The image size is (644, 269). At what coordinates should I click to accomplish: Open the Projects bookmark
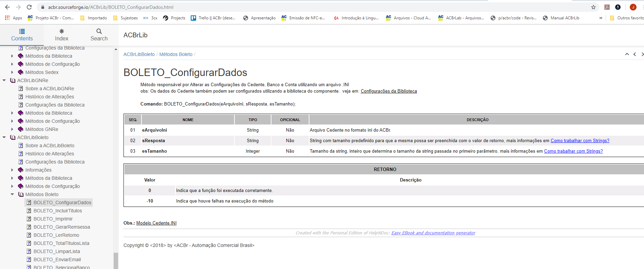coord(174,18)
